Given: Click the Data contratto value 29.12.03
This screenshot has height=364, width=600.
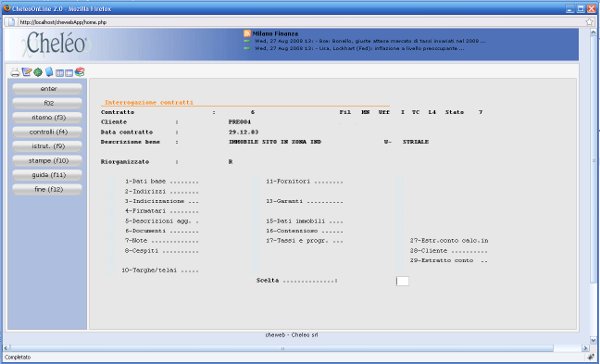Looking at the screenshot, I should (243, 132).
